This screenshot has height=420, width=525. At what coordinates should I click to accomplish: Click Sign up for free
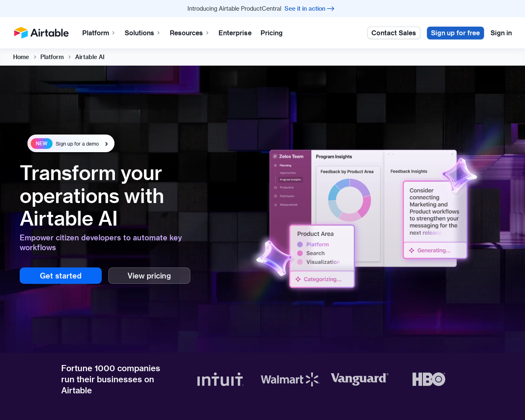tap(455, 33)
